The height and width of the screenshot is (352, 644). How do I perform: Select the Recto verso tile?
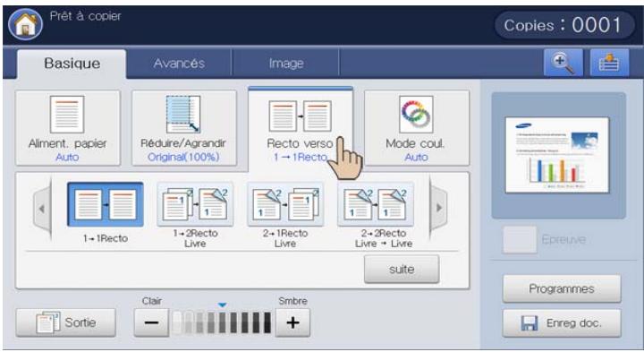301,128
